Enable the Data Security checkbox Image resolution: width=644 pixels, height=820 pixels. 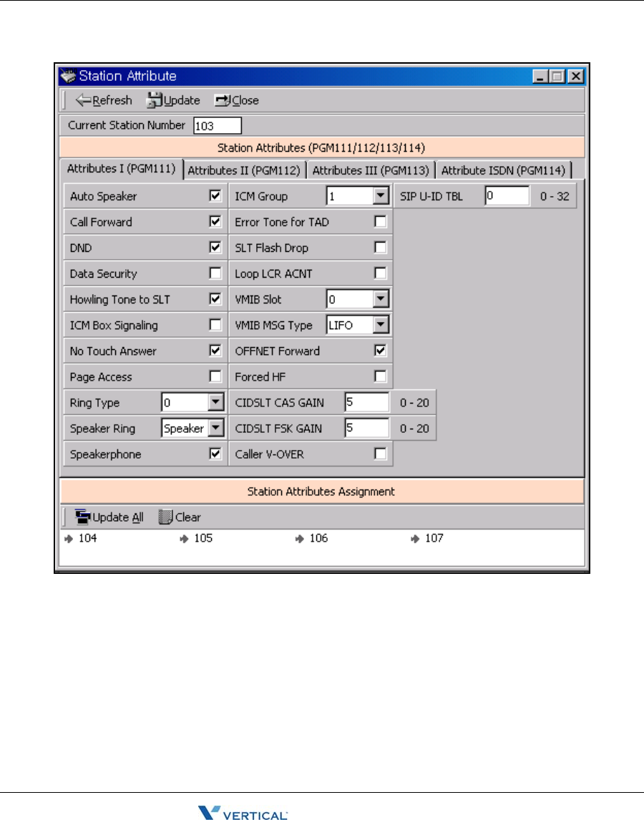pyautogui.click(x=215, y=273)
